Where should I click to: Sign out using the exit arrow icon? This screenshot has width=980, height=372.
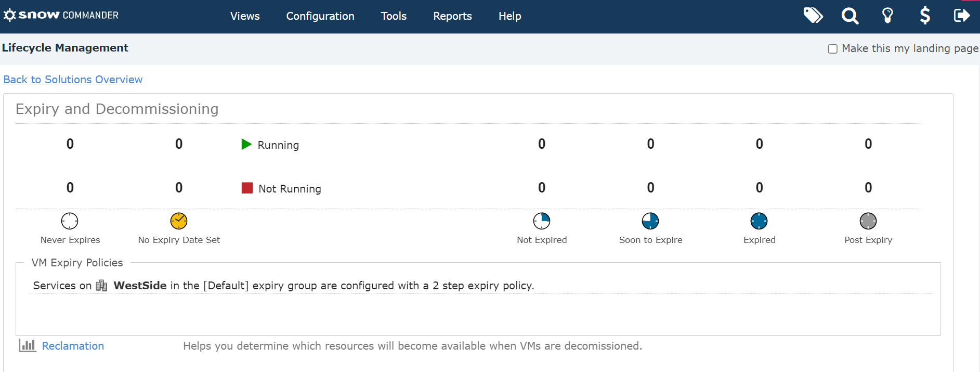point(962,16)
